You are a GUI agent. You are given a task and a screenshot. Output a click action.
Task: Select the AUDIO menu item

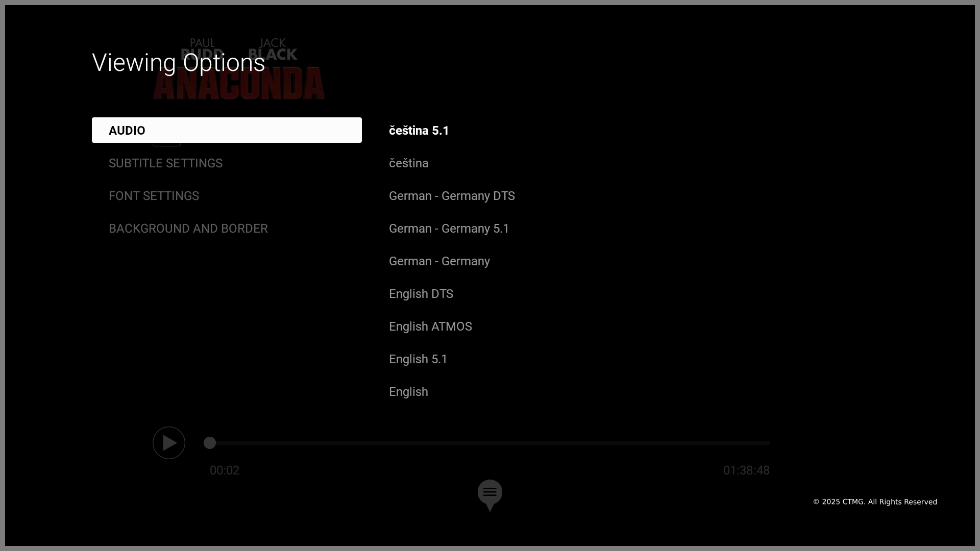point(227,130)
